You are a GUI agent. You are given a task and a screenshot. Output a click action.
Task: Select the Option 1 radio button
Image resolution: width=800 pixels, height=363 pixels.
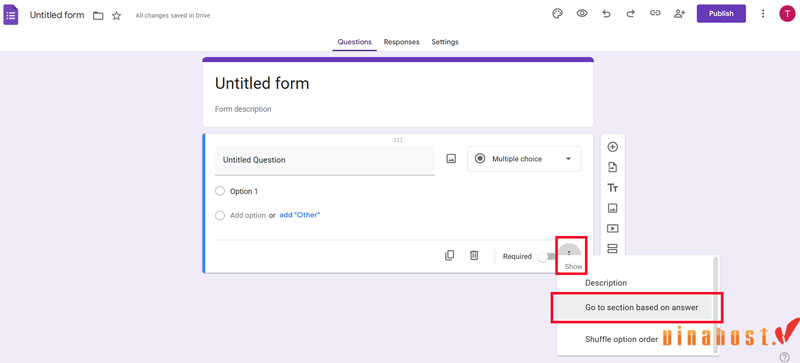click(220, 191)
